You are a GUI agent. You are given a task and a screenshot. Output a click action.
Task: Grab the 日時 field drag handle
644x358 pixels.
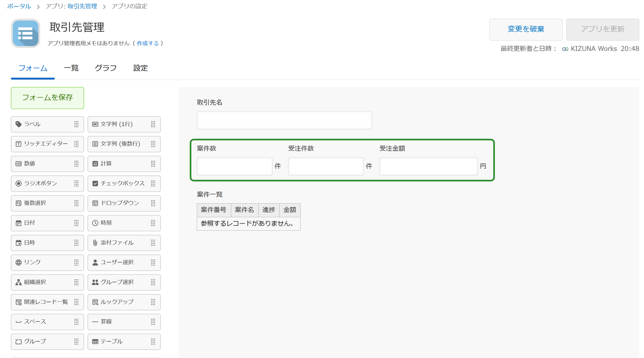click(76, 243)
